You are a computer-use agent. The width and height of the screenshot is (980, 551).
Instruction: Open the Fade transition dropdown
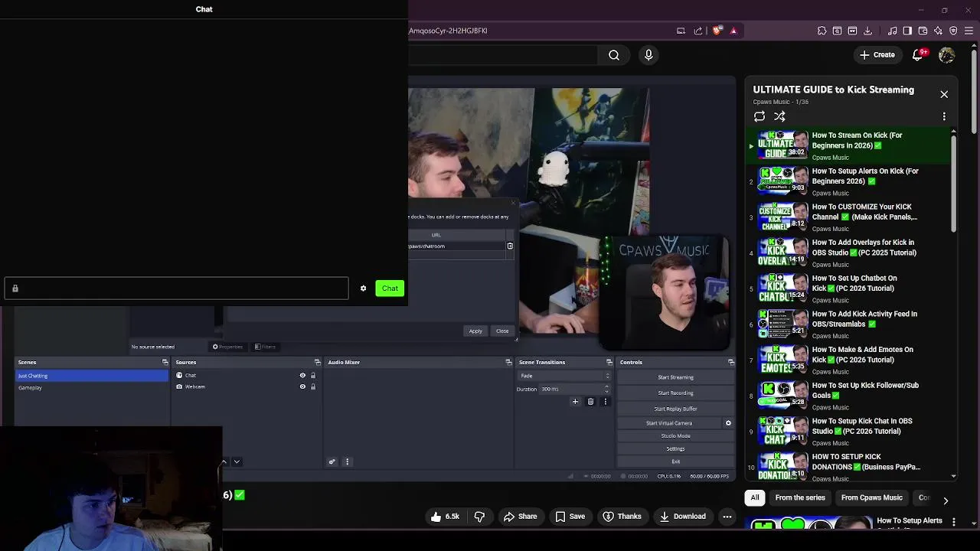pyautogui.click(x=564, y=376)
